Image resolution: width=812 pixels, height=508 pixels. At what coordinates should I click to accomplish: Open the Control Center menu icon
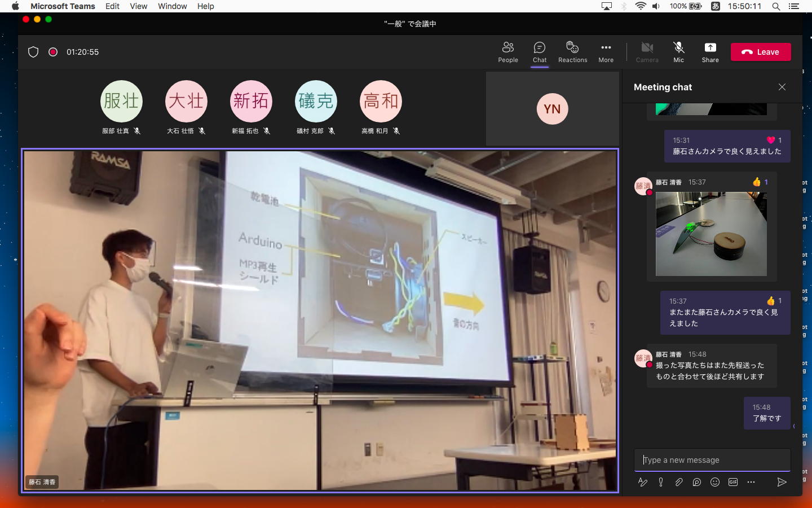tap(794, 6)
